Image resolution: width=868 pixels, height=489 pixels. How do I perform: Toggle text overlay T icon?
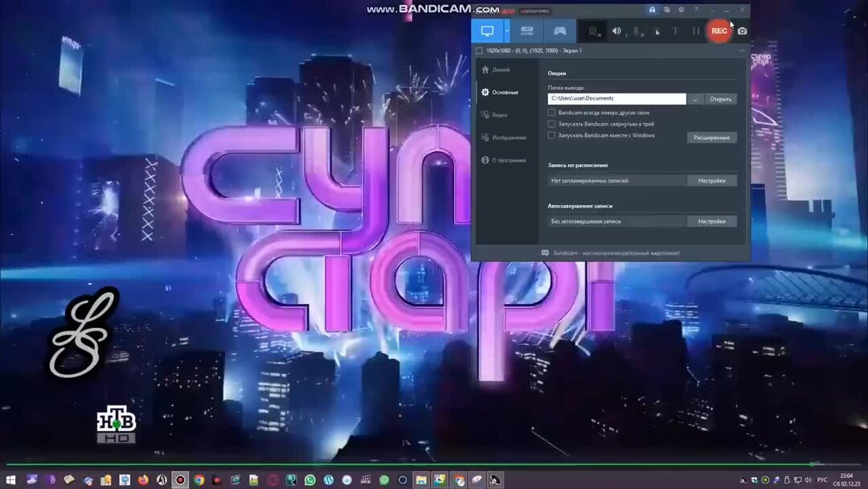pos(675,31)
